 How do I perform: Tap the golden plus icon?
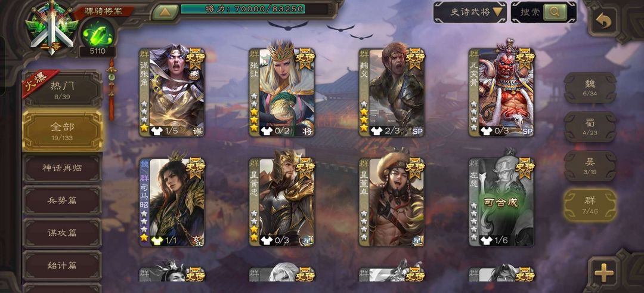point(603,272)
